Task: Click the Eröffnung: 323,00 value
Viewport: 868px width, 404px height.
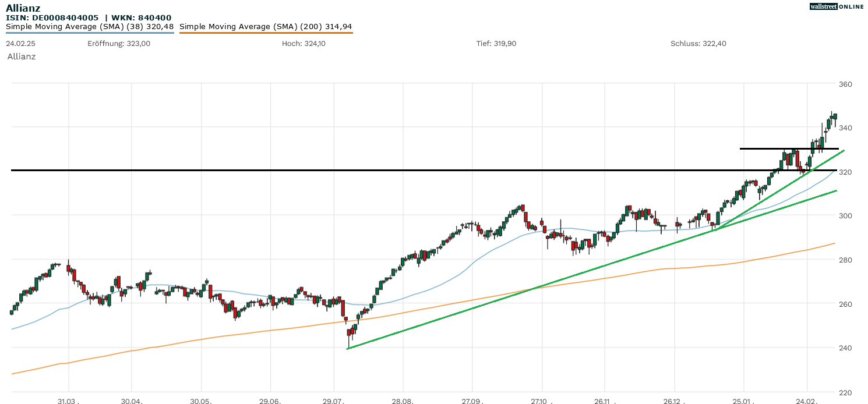Action: coord(119,44)
